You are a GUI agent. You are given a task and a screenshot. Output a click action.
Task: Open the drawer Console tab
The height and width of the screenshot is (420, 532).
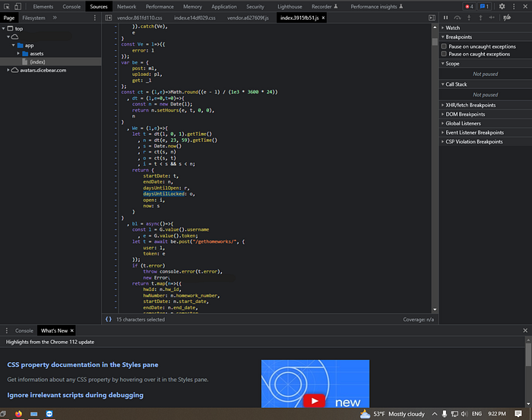click(x=24, y=330)
